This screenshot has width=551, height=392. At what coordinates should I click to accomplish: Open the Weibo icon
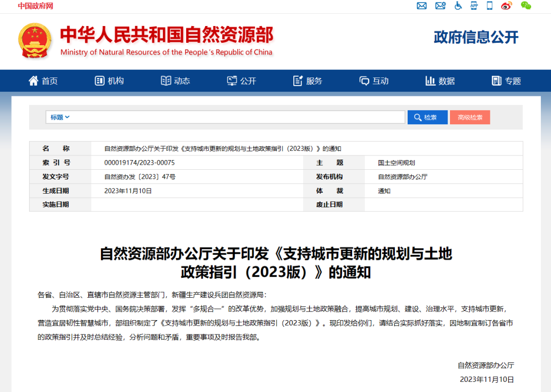tap(506, 6)
